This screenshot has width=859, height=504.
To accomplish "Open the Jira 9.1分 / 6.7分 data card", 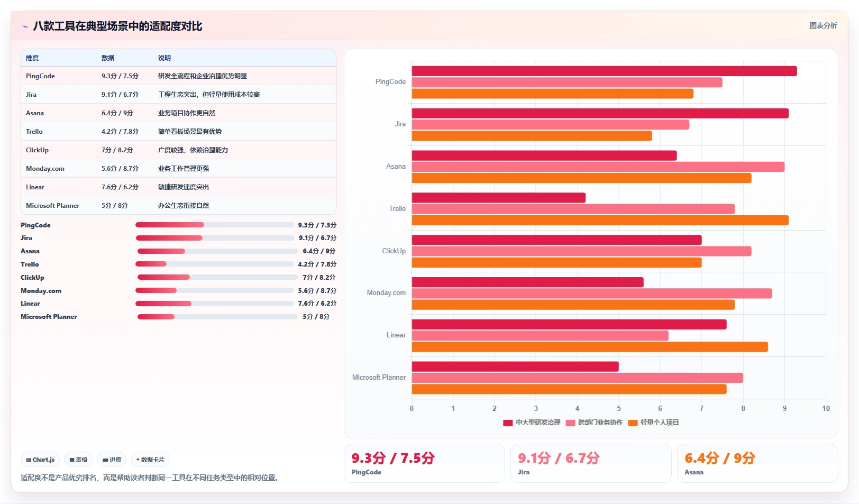I will coord(591,463).
